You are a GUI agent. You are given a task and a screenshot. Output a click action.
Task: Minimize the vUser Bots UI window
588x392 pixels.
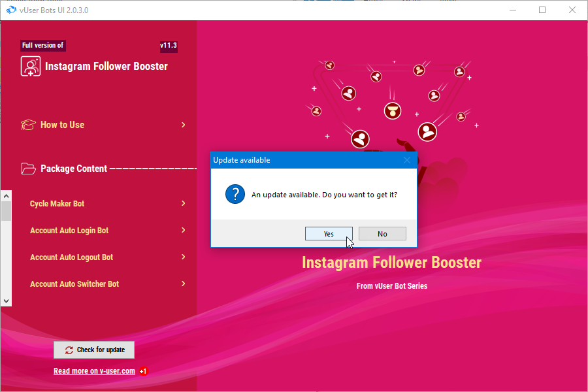513,10
